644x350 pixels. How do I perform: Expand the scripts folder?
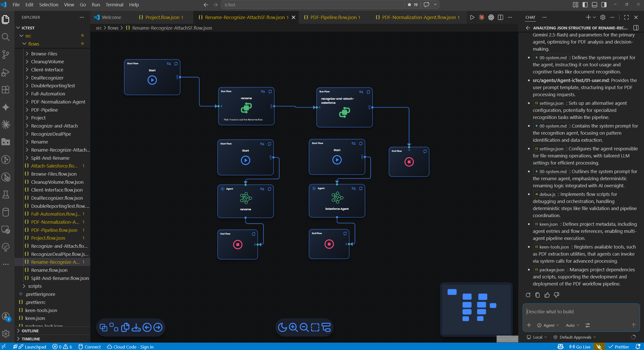[x=24, y=286]
